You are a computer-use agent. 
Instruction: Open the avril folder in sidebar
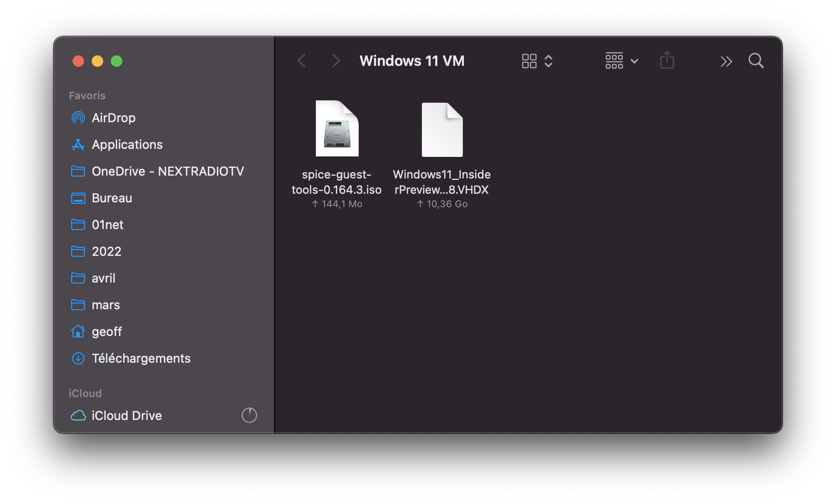tap(164, 278)
